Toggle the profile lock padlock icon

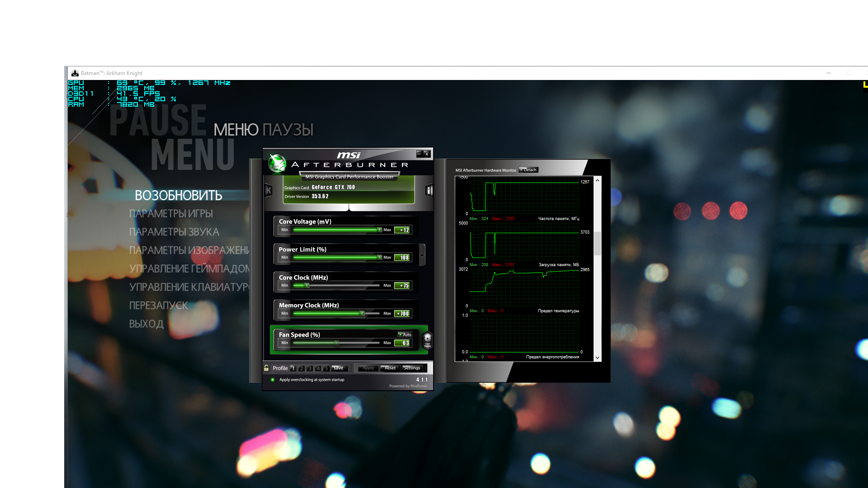(266, 368)
